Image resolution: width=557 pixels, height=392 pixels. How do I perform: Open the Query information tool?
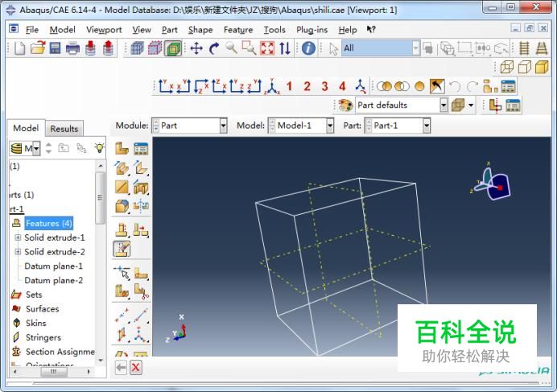tap(308, 48)
